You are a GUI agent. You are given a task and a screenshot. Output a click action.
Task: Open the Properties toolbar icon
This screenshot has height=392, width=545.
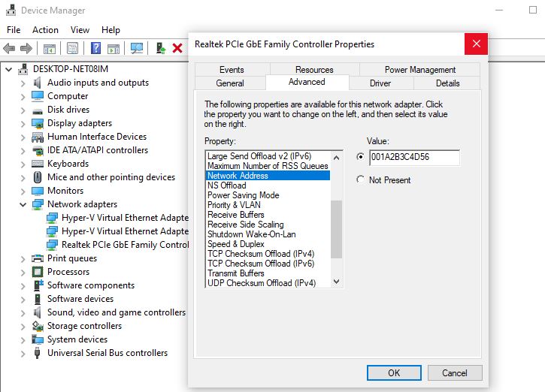point(72,48)
